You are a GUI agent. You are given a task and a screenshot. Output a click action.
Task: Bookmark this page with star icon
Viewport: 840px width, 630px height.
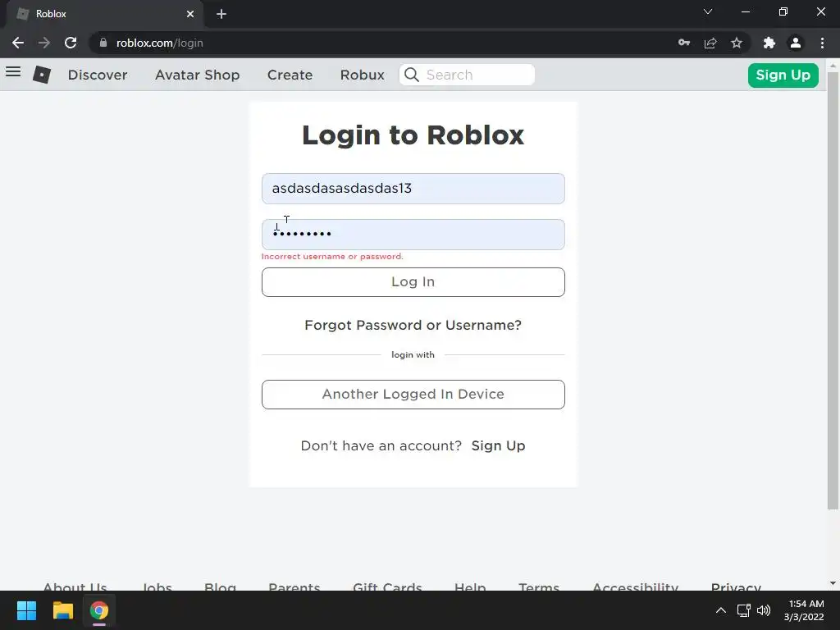tap(737, 43)
